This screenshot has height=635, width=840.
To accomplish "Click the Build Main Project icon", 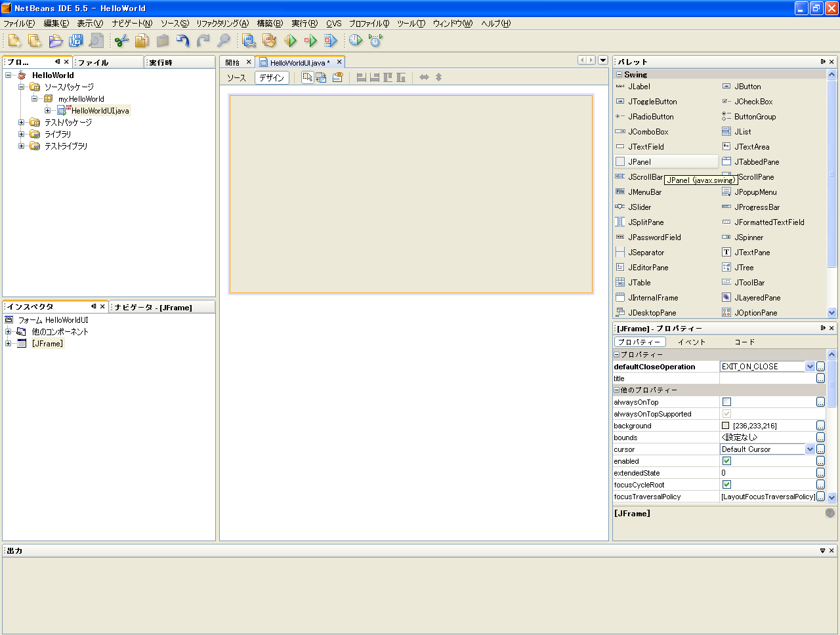I will click(x=249, y=41).
